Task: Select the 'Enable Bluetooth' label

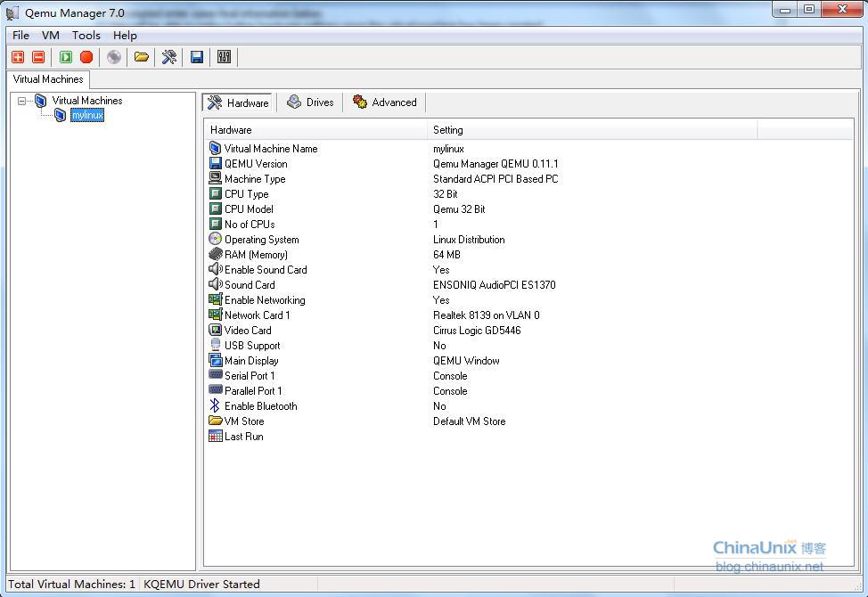Action: pyautogui.click(x=261, y=406)
